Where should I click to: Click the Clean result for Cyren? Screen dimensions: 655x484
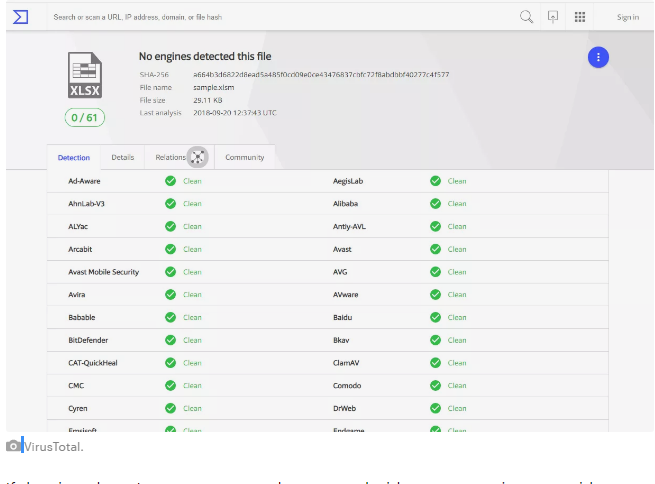[x=192, y=408]
